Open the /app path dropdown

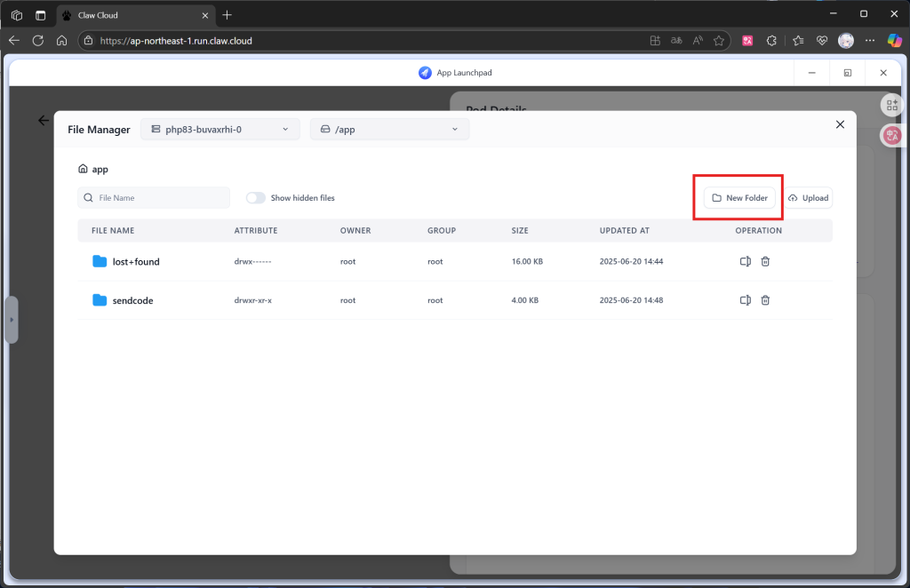coord(389,130)
